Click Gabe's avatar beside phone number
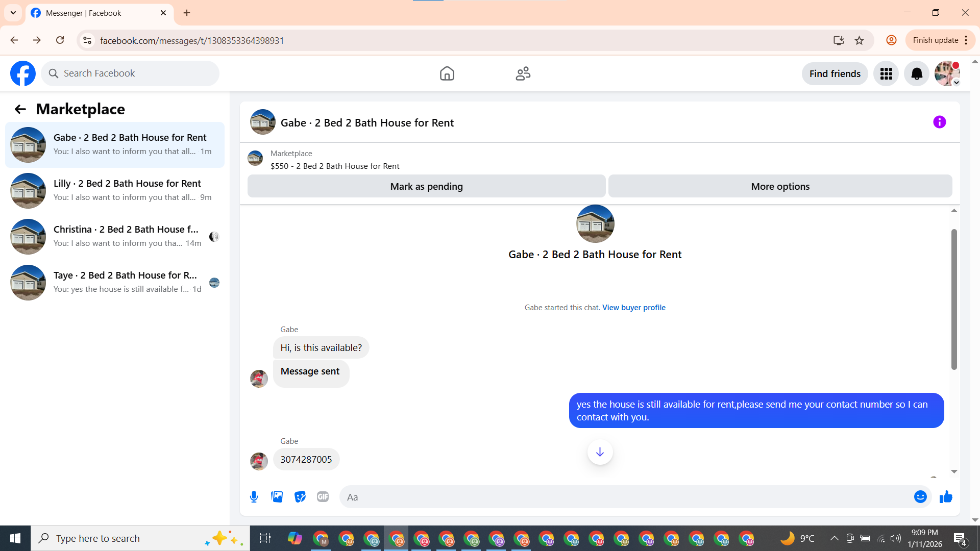Image resolution: width=980 pixels, height=551 pixels. click(x=259, y=461)
